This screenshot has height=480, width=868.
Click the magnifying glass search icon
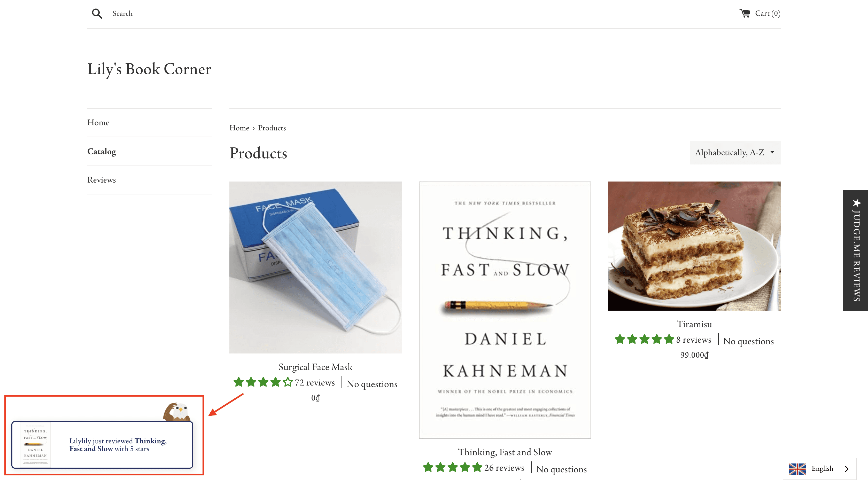point(97,13)
